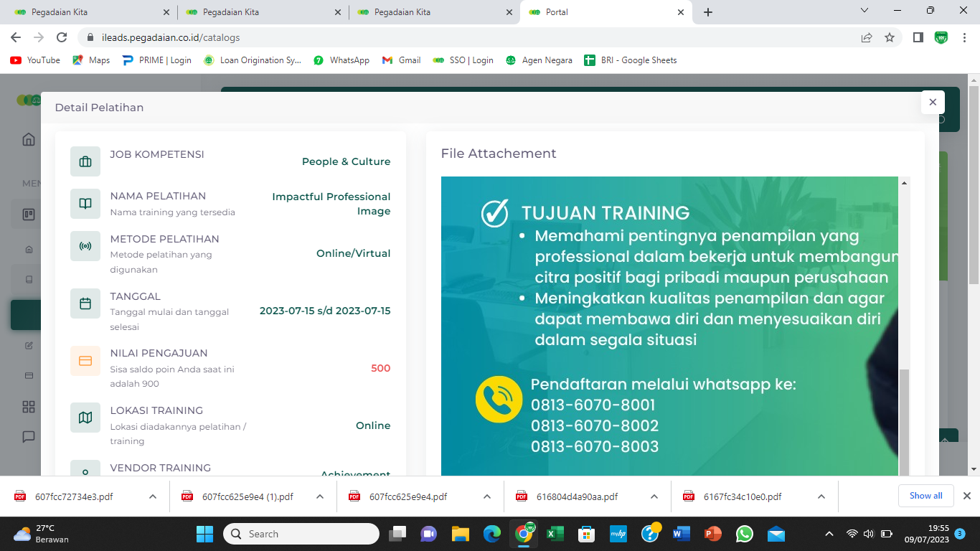The width and height of the screenshot is (980, 551).
Task: Open WhatsApp from the Windows taskbar
Action: click(x=745, y=534)
